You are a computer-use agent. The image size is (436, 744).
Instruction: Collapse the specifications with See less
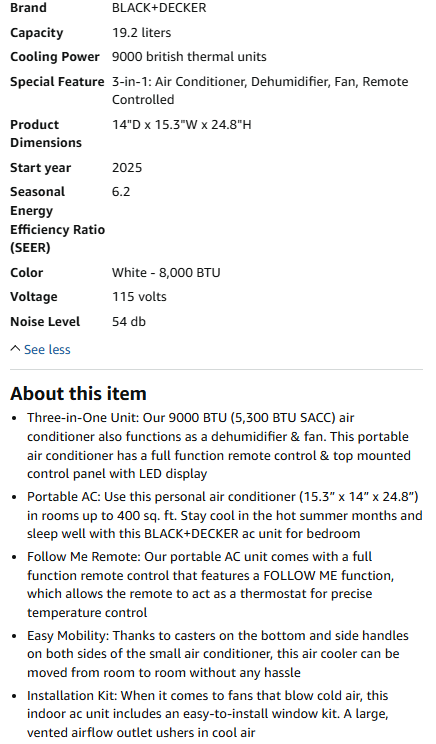(47, 350)
